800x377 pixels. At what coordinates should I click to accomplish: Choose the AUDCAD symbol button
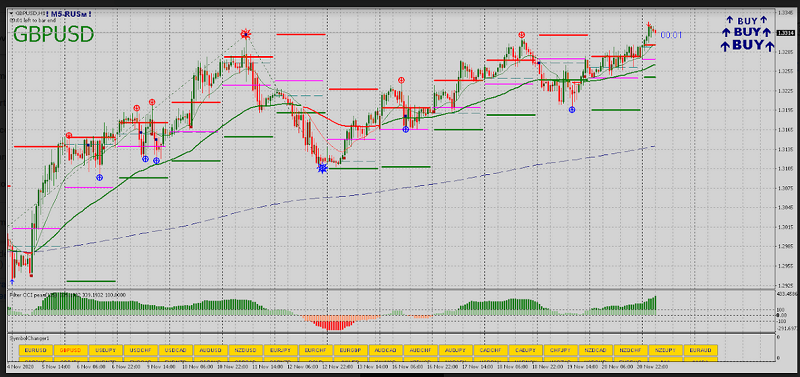tap(385, 350)
